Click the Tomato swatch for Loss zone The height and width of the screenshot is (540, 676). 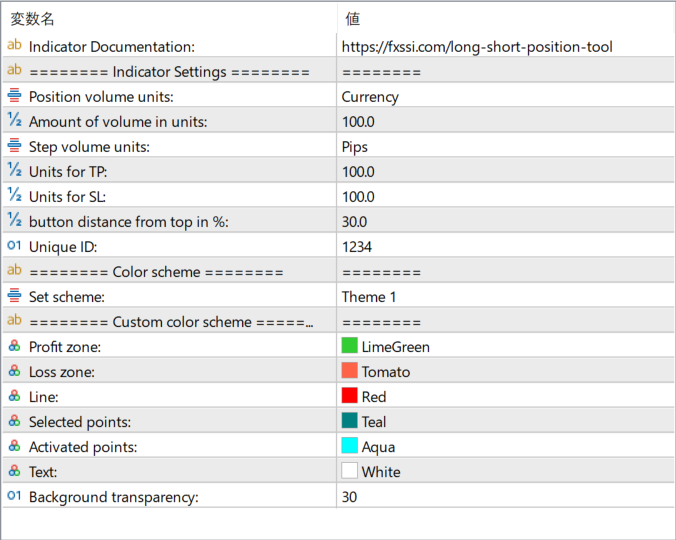349,370
